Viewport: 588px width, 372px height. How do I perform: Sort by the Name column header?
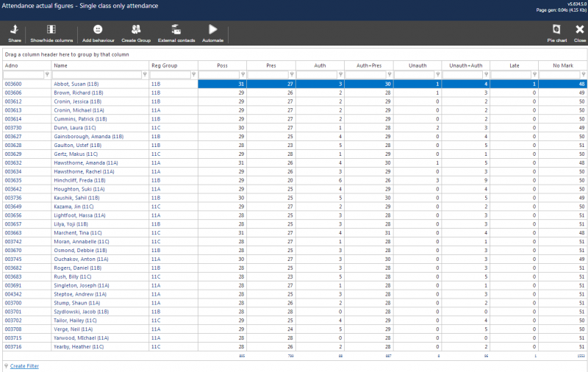(100, 65)
